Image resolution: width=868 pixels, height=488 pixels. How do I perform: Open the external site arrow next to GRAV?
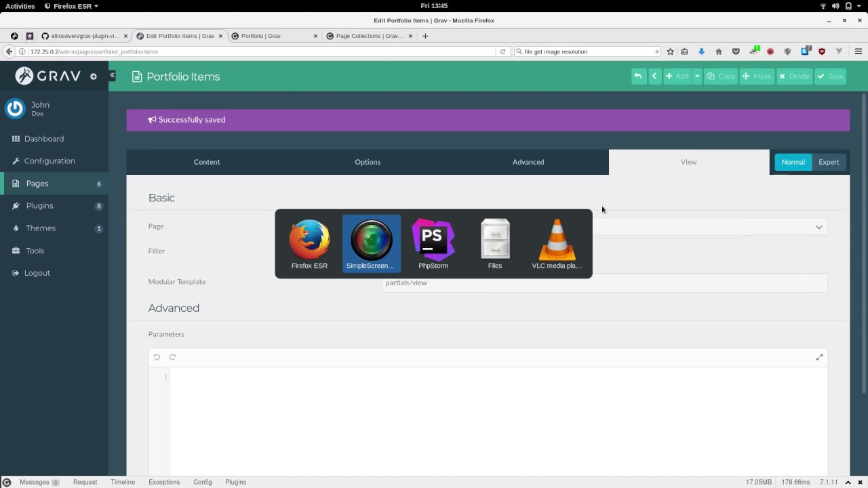coord(94,77)
